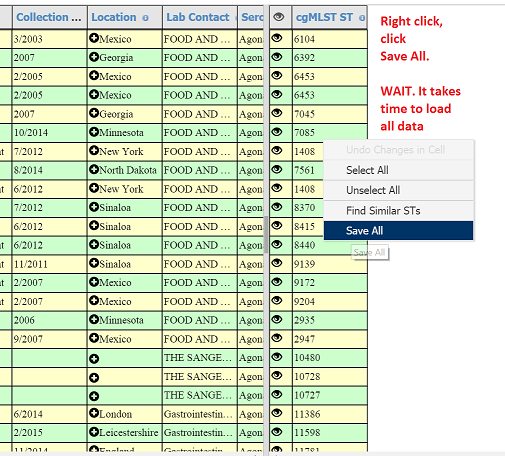Viewport: 505px width, 456px height.
Task: Toggle the eye icon in the row with ST 8370
Action: [x=277, y=207]
